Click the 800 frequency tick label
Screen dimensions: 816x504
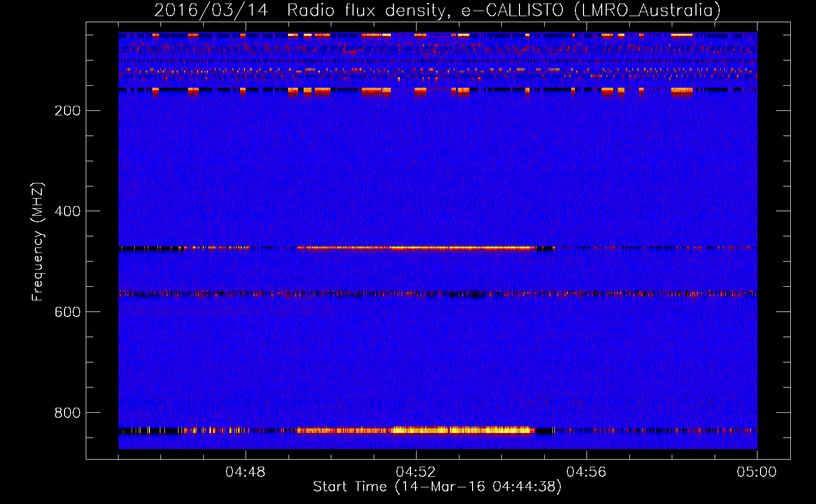point(67,413)
